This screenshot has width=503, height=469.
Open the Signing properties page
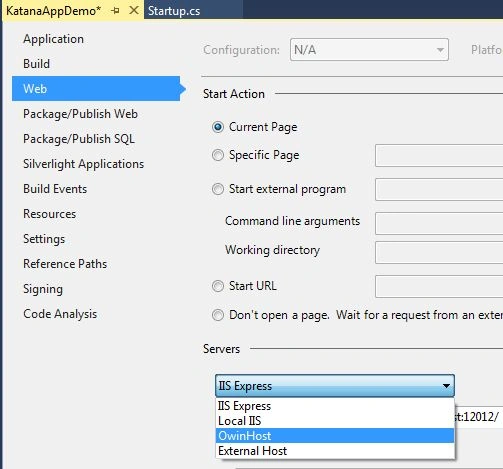(x=43, y=289)
